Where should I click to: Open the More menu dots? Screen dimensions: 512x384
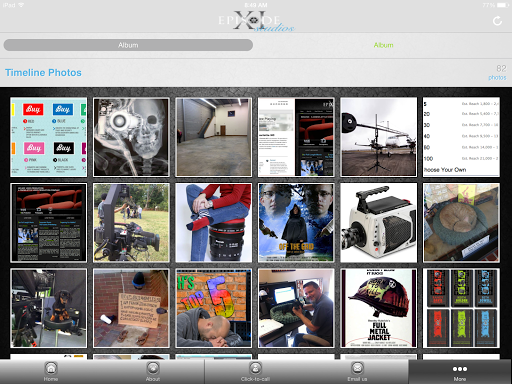(460, 369)
